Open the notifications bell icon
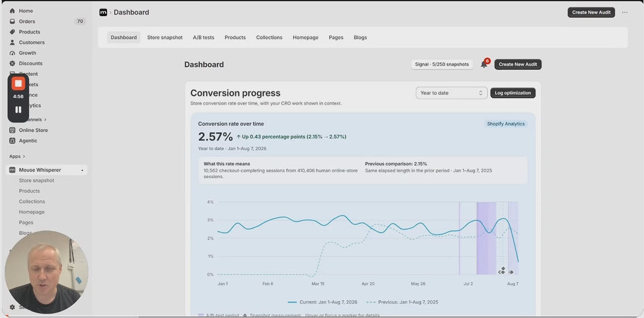The image size is (644, 318). pos(484,64)
